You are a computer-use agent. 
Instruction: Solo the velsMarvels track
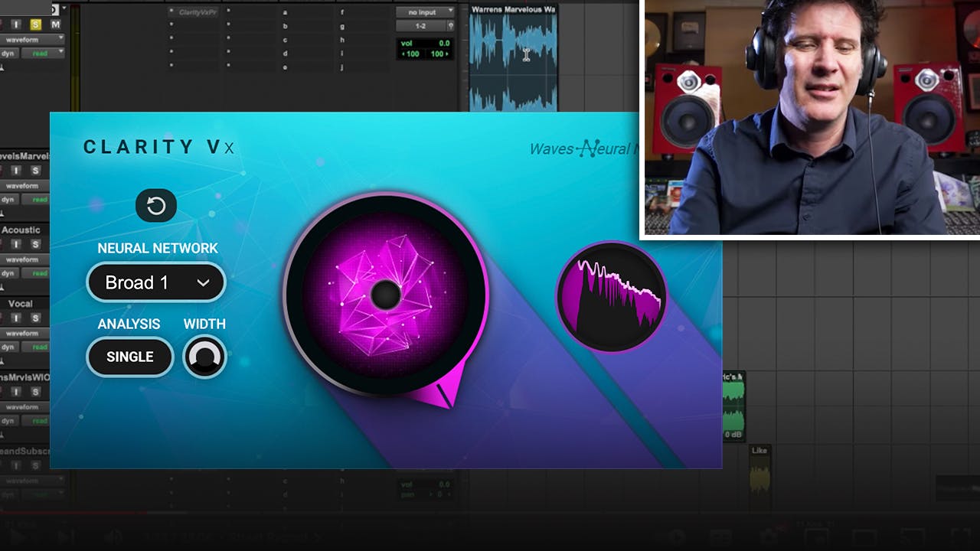tap(35, 170)
